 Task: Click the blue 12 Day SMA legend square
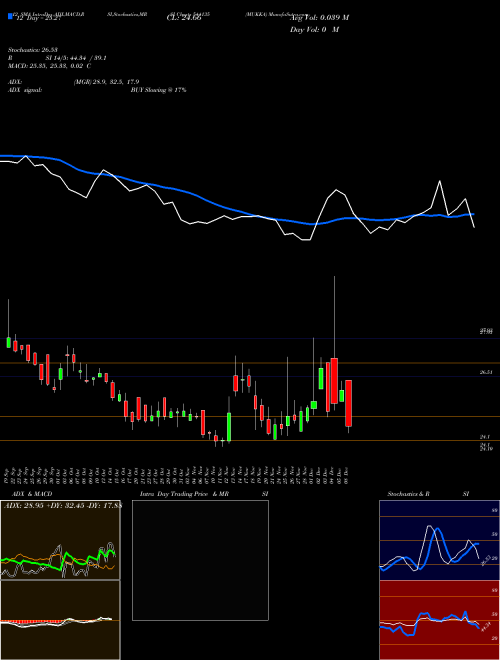coord(10,16)
